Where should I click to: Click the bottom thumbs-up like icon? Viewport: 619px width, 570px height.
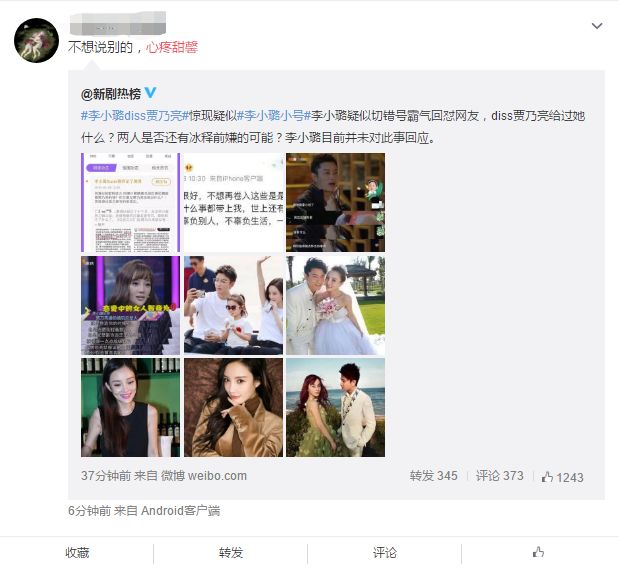coord(538,552)
